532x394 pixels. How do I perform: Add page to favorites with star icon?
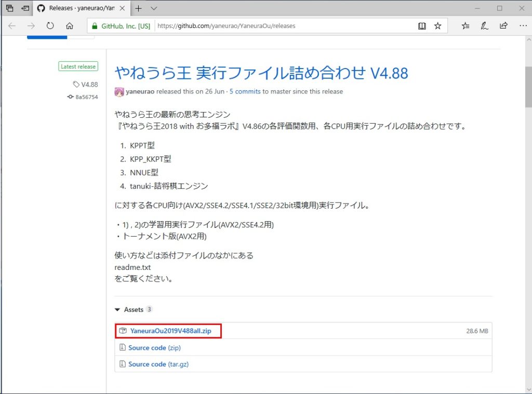(x=437, y=26)
